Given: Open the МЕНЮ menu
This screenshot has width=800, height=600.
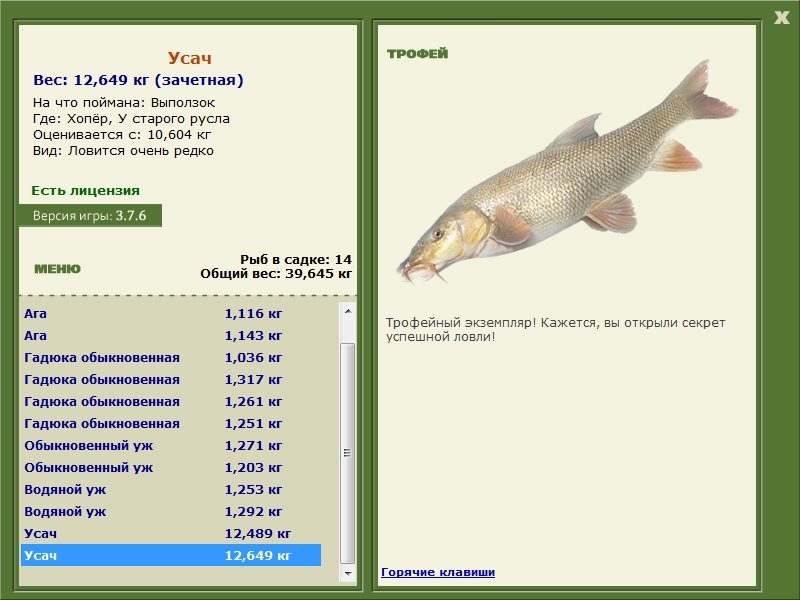Looking at the screenshot, I should 57,269.
